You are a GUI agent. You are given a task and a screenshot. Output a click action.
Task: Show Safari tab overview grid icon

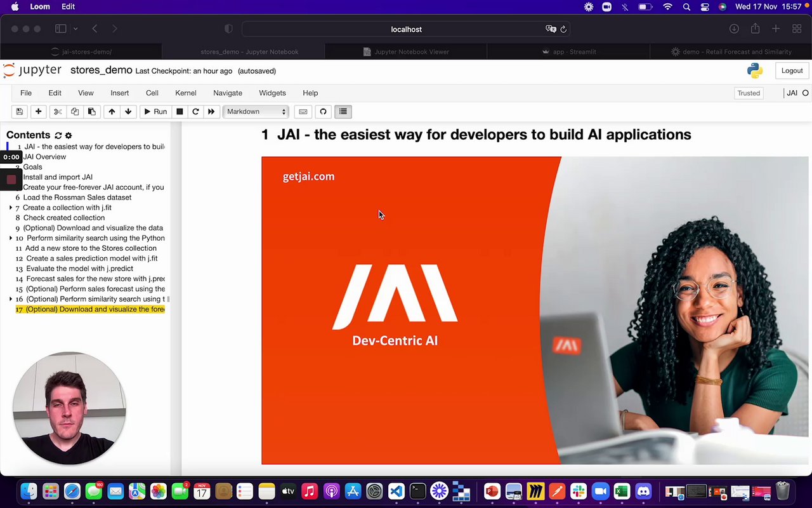(x=797, y=29)
